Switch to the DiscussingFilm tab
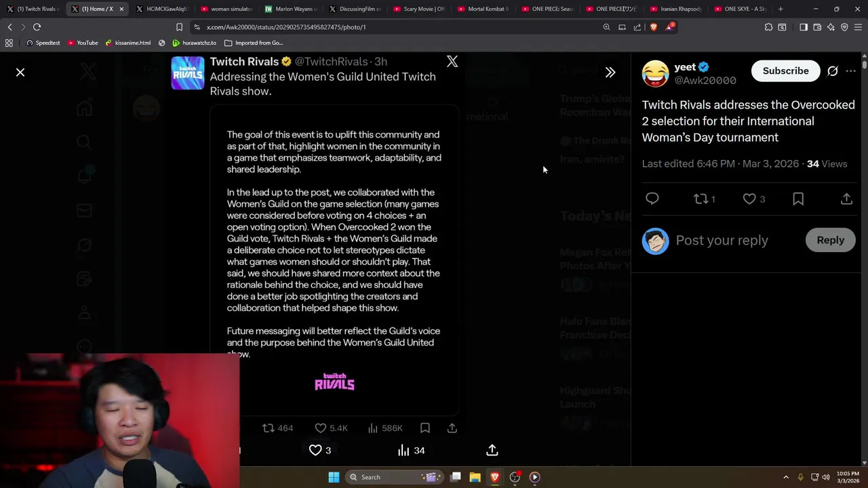This screenshot has width=868, height=488. [x=356, y=9]
